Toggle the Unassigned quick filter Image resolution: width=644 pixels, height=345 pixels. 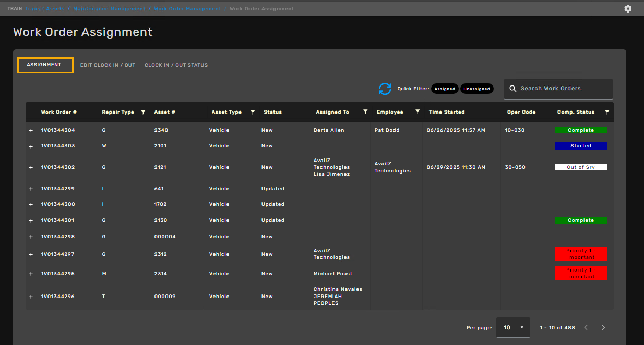tap(477, 89)
